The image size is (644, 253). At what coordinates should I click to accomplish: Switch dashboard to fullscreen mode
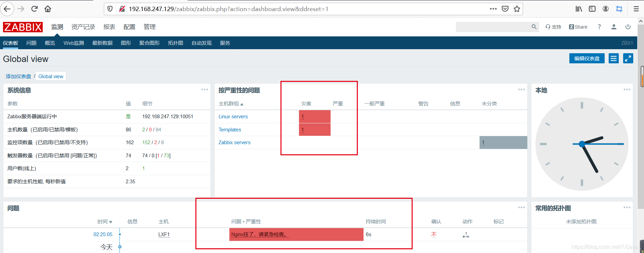628,59
